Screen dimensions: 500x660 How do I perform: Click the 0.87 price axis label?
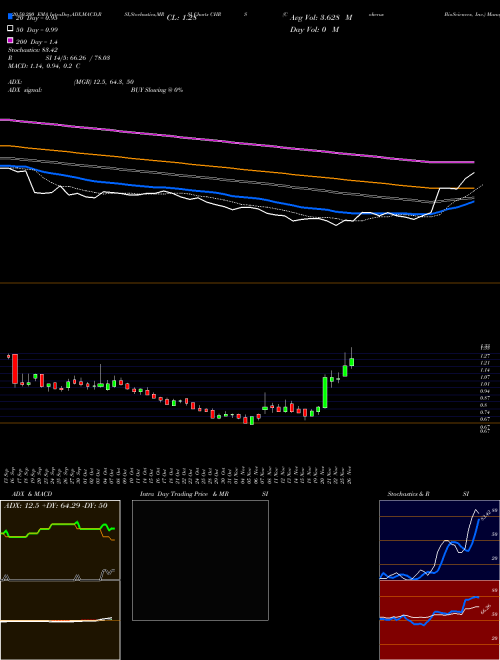tap(485, 398)
